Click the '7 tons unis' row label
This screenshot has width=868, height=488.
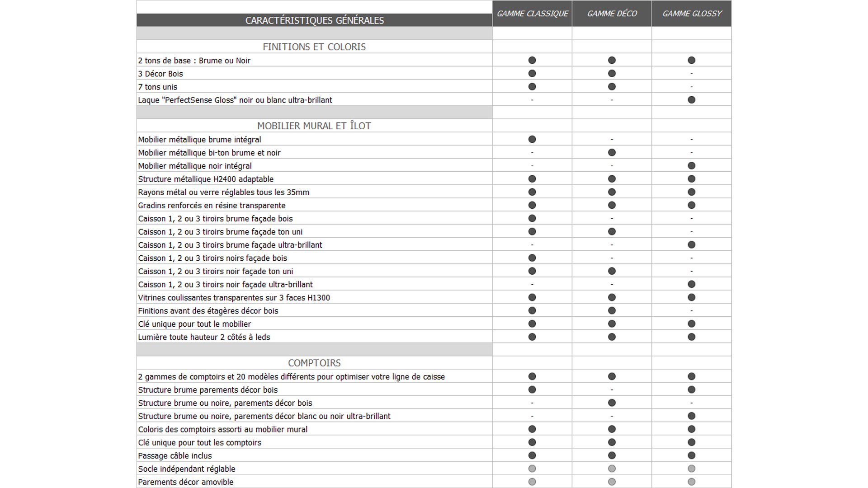(158, 87)
